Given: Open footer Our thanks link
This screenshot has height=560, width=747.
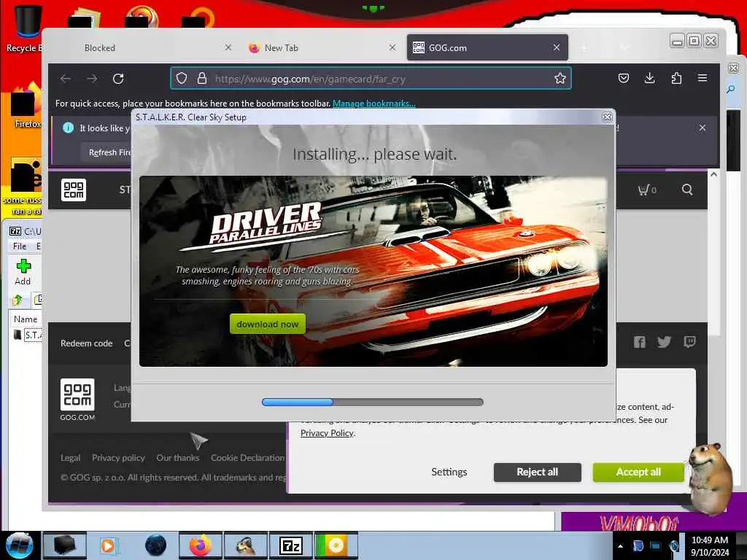Looking at the screenshot, I should pyautogui.click(x=178, y=458).
